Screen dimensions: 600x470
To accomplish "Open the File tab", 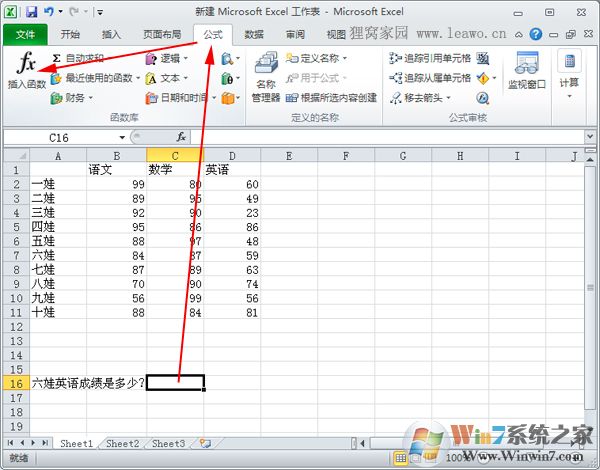I will click(25, 35).
